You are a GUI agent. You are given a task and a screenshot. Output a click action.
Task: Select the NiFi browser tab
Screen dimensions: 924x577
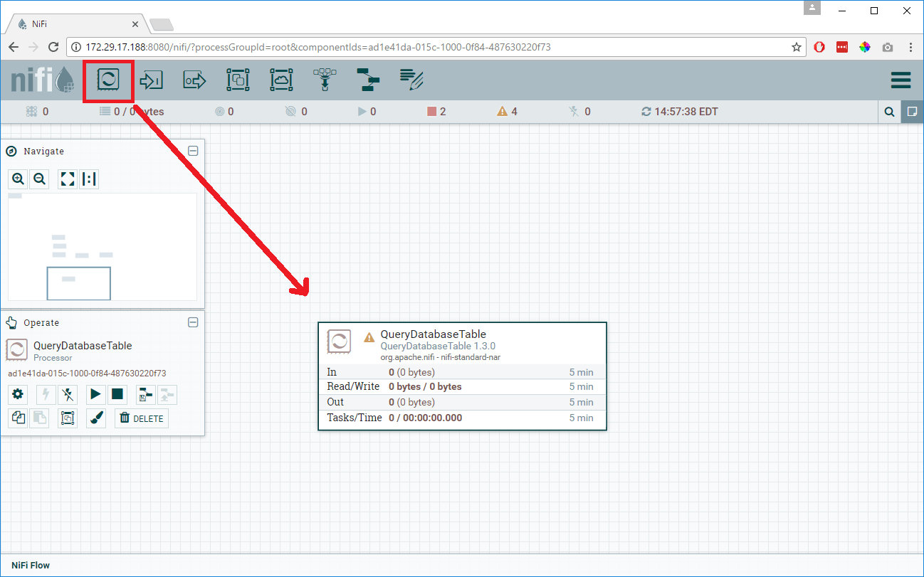tap(75, 23)
